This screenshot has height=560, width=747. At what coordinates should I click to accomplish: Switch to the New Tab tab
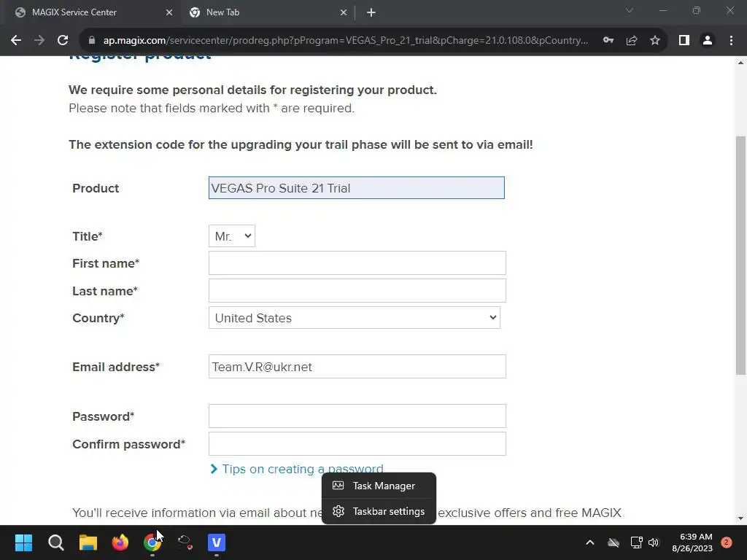[x=267, y=12]
